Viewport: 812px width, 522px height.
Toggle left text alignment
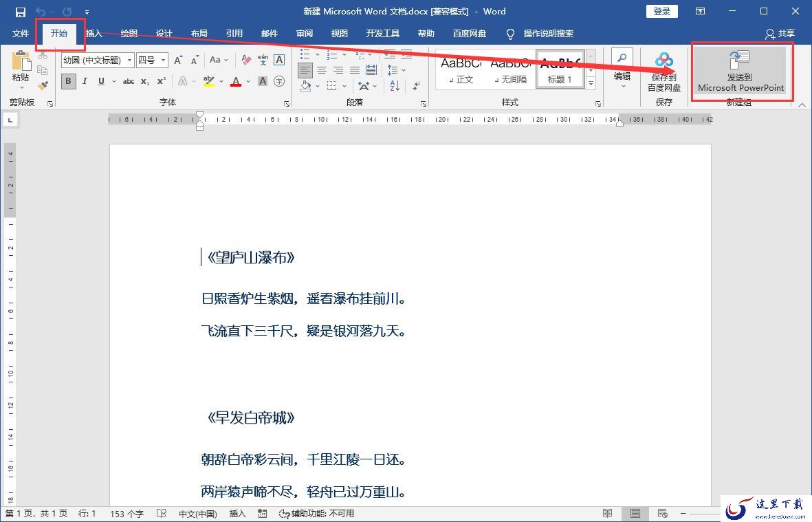[305, 70]
